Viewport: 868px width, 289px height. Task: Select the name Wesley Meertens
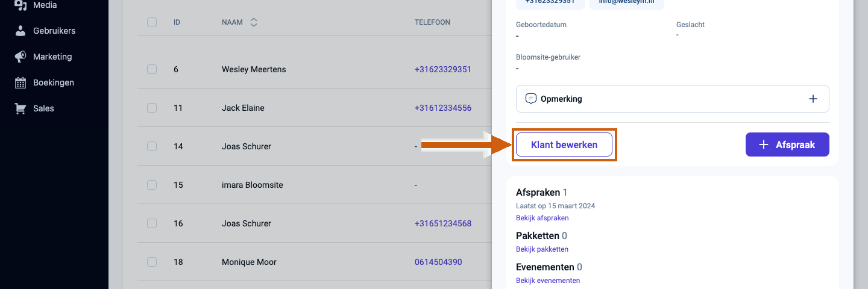[254, 69]
